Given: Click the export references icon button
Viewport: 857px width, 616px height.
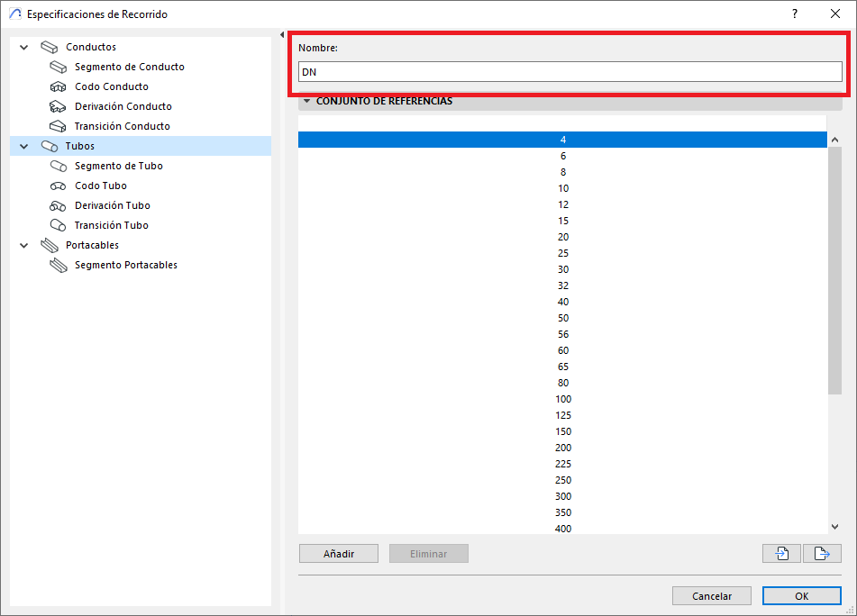Looking at the screenshot, I should click(822, 554).
